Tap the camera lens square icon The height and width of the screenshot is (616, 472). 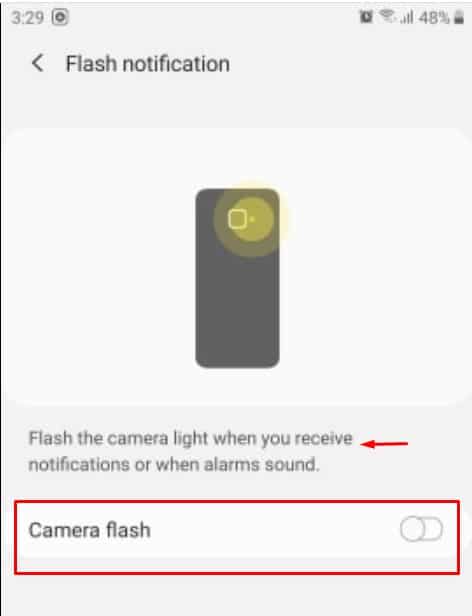(x=237, y=219)
